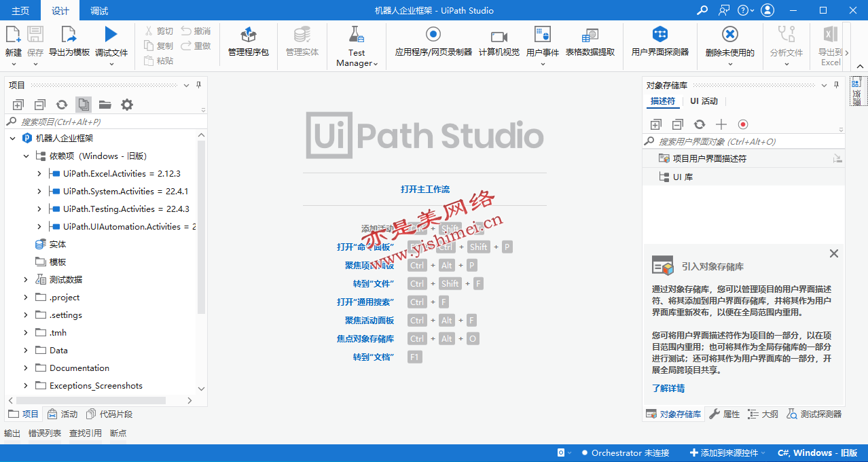Viewport: 868px width, 462px height.
Task: Click 添加到来源控件 in status bar
Action: click(727, 452)
